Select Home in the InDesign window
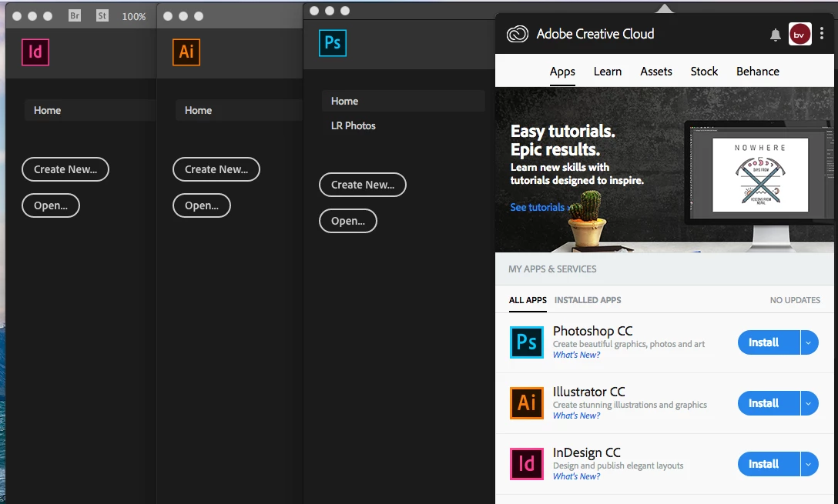The image size is (838, 504). pos(90,111)
